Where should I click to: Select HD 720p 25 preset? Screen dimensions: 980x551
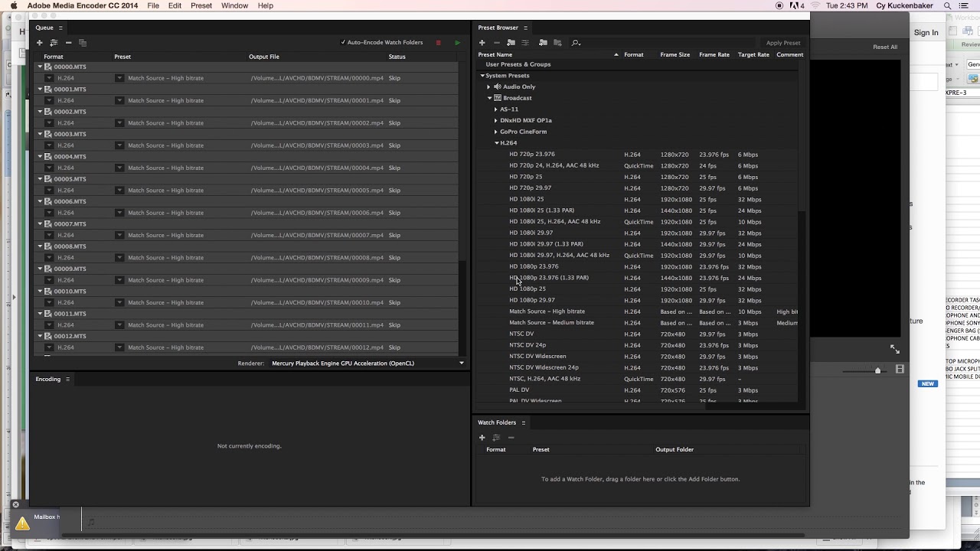[x=525, y=177]
